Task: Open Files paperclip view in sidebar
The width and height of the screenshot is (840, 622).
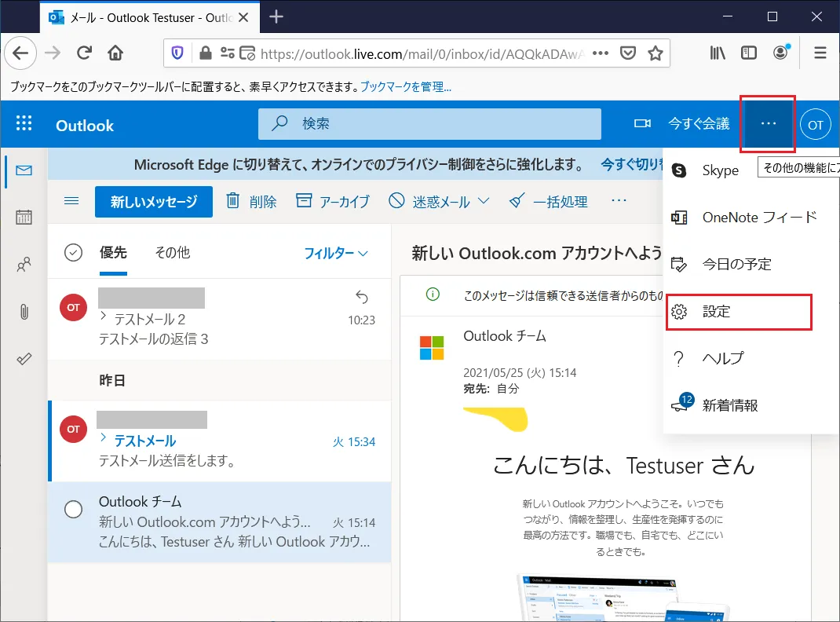Action: (24, 311)
